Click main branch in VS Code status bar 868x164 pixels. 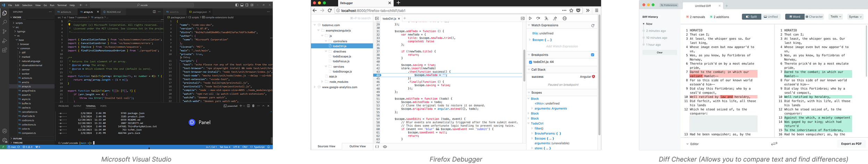point(12,147)
